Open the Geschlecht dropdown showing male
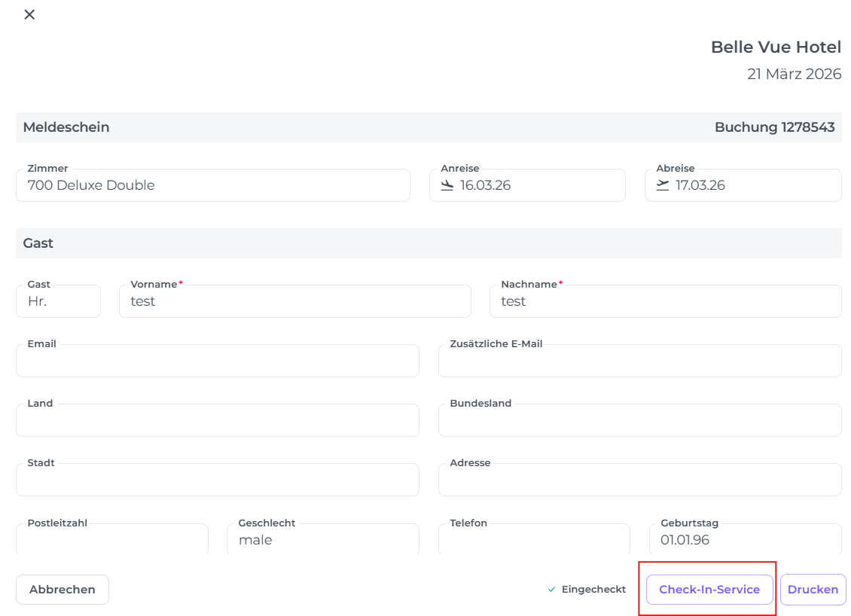This screenshot has width=851, height=616. tap(322, 540)
